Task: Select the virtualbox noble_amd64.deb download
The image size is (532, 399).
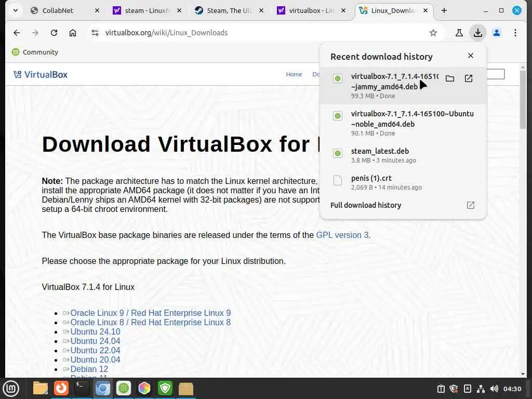Action: click(x=403, y=123)
